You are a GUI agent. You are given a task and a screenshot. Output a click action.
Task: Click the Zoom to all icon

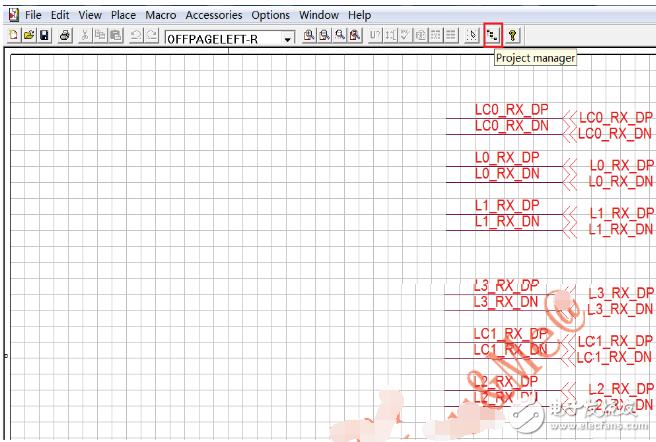coord(355,35)
